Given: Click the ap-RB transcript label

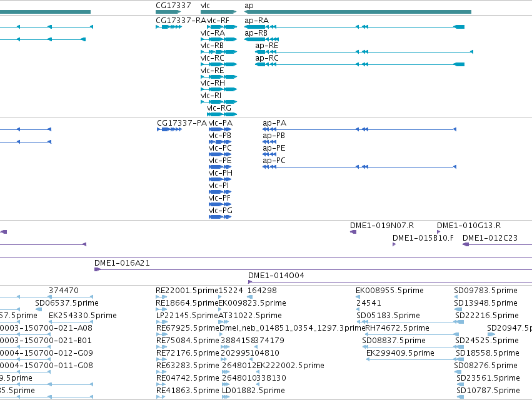Looking at the screenshot, I should pyautogui.click(x=256, y=33).
